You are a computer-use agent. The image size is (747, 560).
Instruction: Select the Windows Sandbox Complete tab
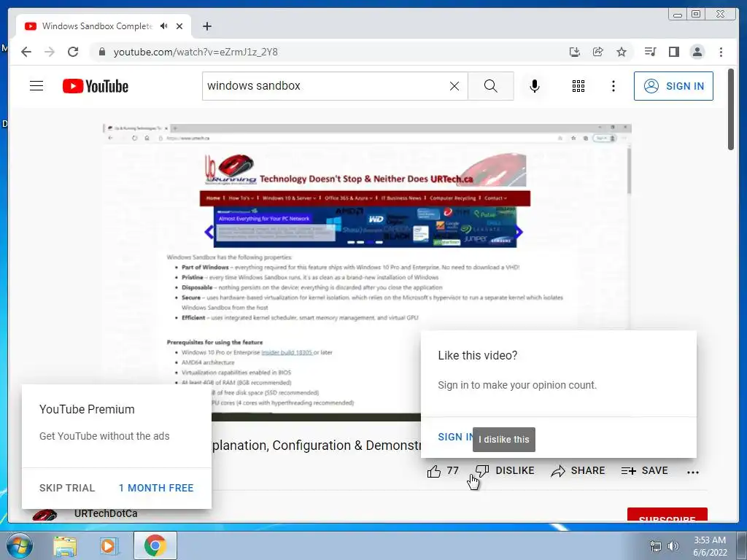pyautogui.click(x=104, y=26)
